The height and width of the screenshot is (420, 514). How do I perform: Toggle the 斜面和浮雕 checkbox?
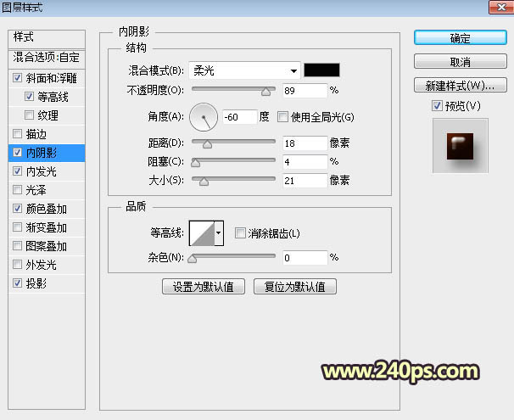tap(17, 78)
